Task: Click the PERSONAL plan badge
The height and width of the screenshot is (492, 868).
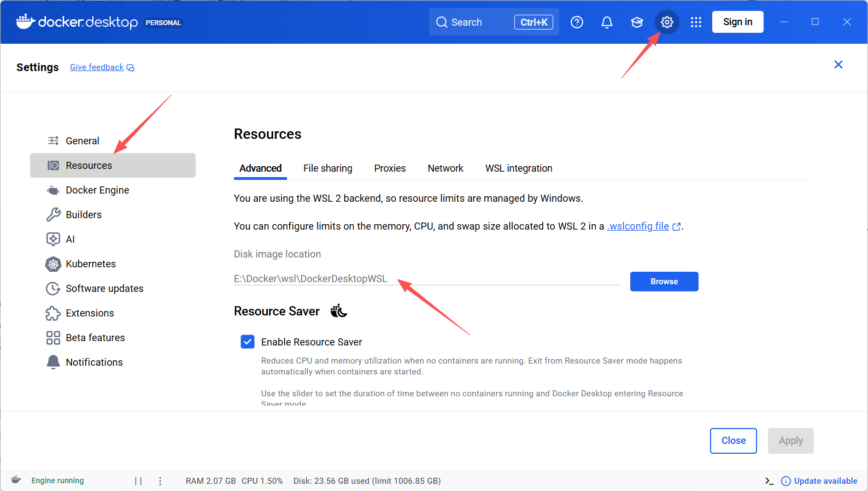Action: [163, 23]
